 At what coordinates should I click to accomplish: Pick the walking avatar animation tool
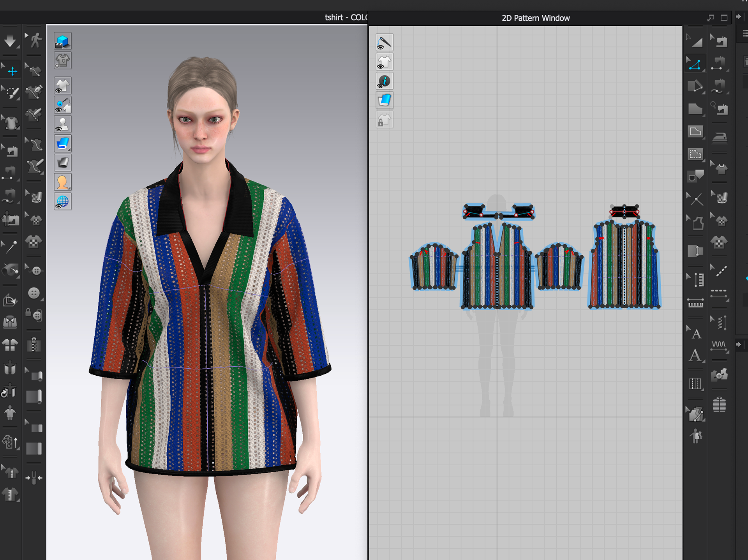tap(35, 40)
